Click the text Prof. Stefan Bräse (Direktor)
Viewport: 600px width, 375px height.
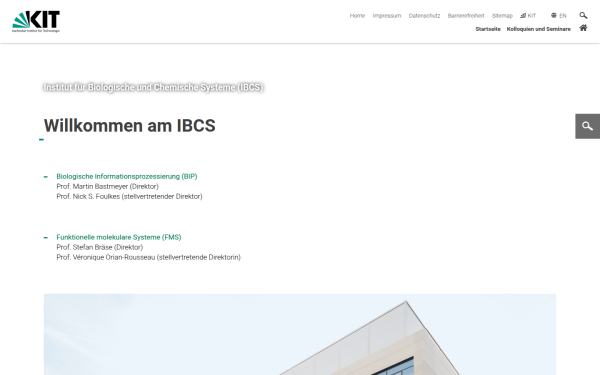click(x=99, y=247)
